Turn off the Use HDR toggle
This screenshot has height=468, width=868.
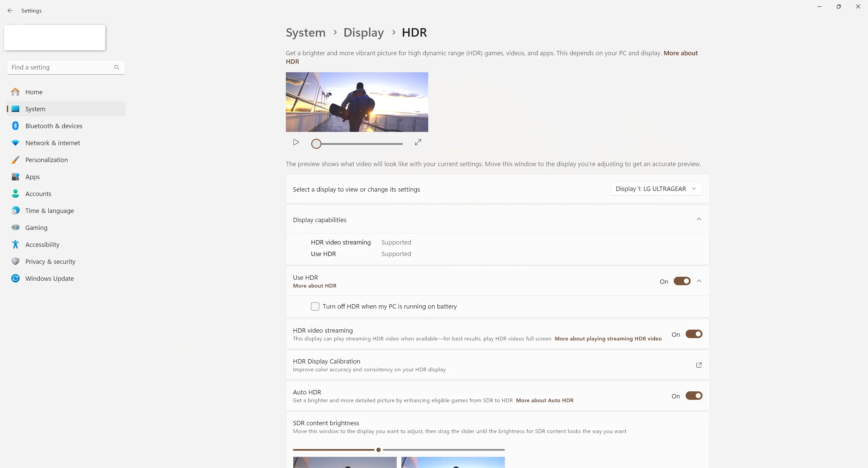point(682,281)
